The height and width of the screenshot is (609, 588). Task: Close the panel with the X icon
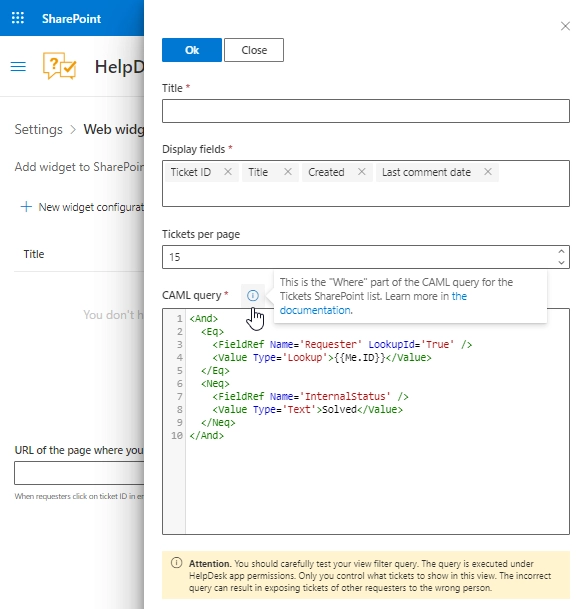[x=565, y=26]
